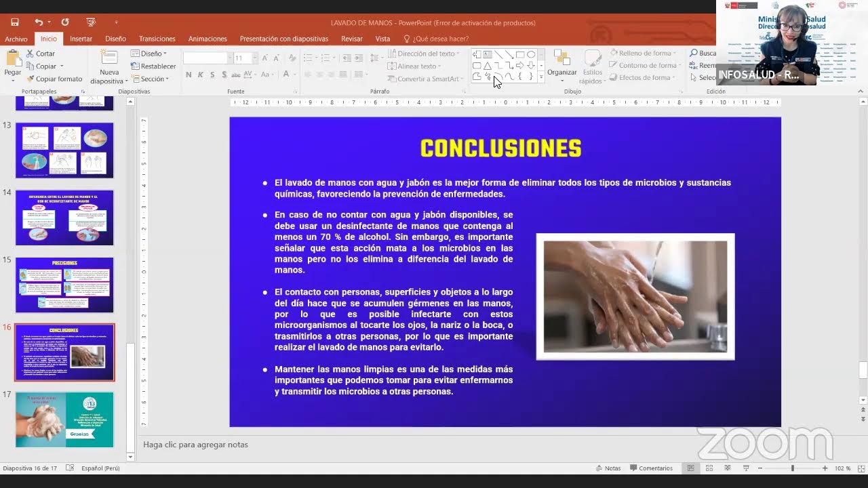The width and height of the screenshot is (868, 488).
Task: Click the Restablecer button
Action: tap(153, 66)
